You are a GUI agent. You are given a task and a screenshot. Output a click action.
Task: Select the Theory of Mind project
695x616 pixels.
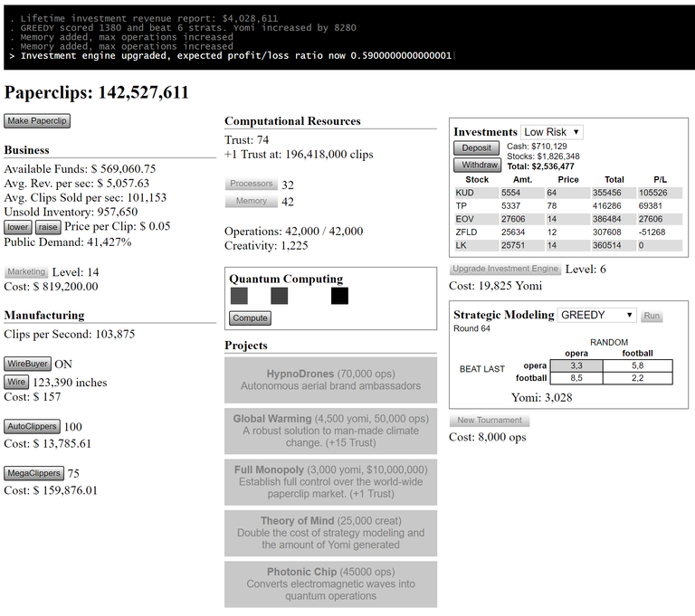tap(330, 533)
